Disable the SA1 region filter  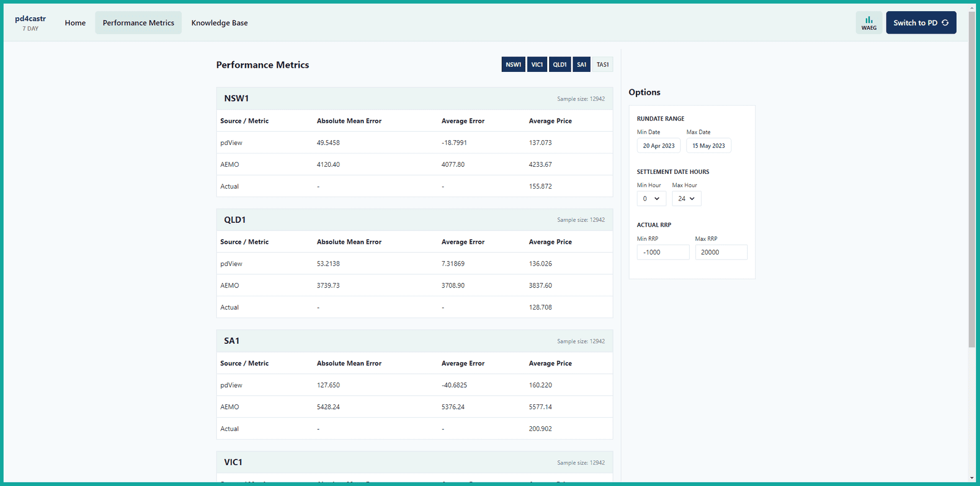581,65
